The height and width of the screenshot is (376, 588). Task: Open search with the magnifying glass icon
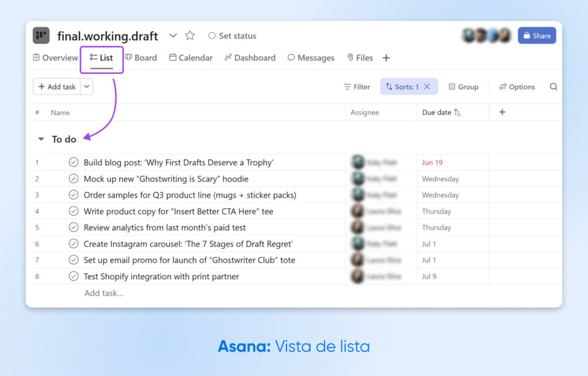553,86
